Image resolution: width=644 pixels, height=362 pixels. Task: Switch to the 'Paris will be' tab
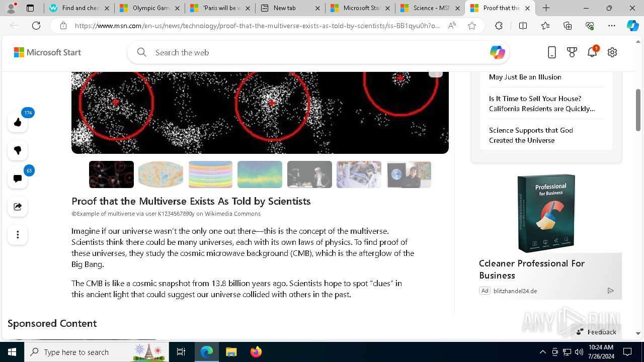coord(220,8)
